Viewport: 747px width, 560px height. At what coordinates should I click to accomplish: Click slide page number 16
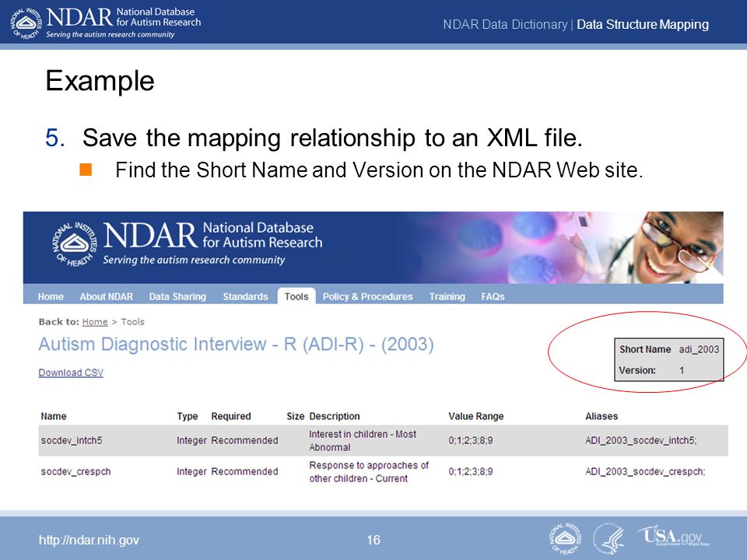coord(373,540)
